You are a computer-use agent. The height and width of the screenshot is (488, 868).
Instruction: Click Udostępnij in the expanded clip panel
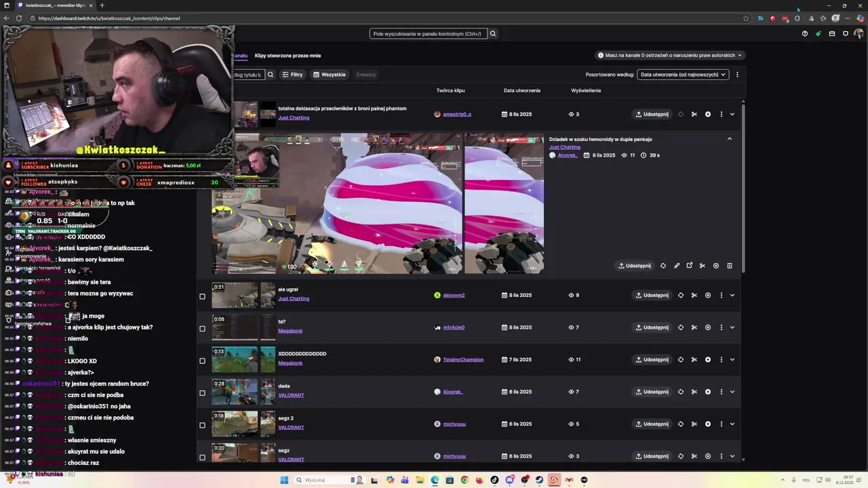point(635,266)
